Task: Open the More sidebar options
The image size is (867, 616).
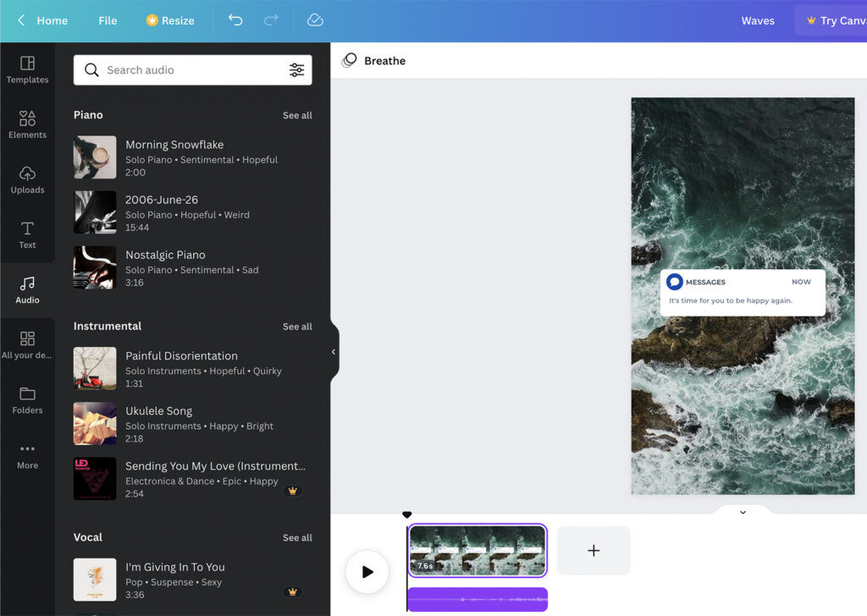Action: (27, 455)
